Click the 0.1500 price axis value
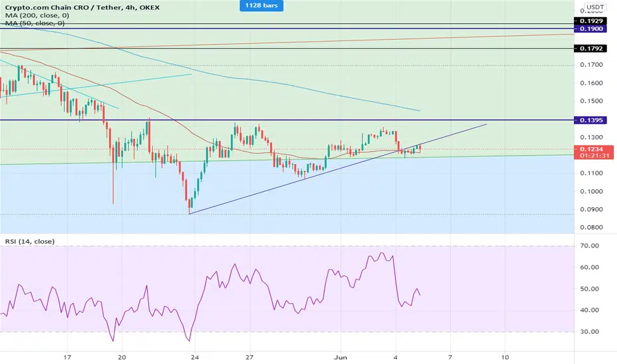The height and width of the screenshot is (364, 617). point(591,101)
